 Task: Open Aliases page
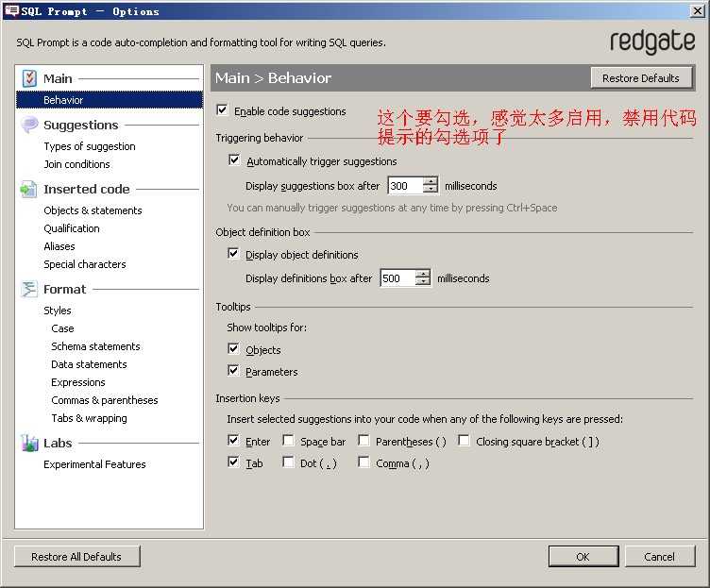pos(59,246)
